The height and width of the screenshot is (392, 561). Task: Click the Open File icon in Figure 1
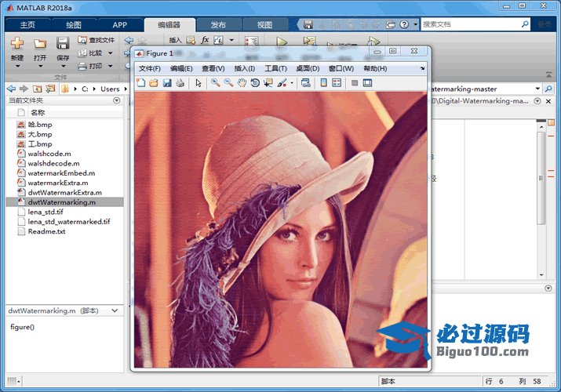pos(154,83)
